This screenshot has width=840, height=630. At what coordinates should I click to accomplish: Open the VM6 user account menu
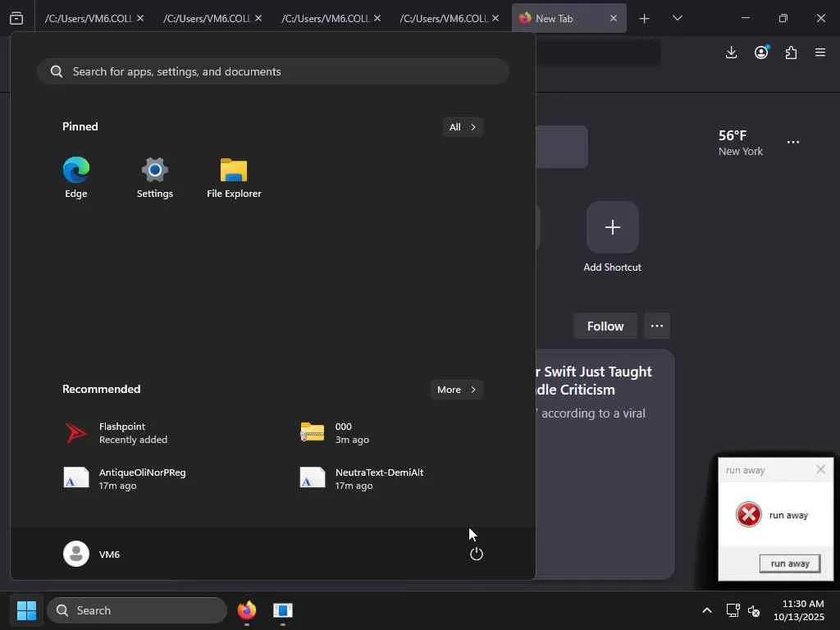point(92,554)
